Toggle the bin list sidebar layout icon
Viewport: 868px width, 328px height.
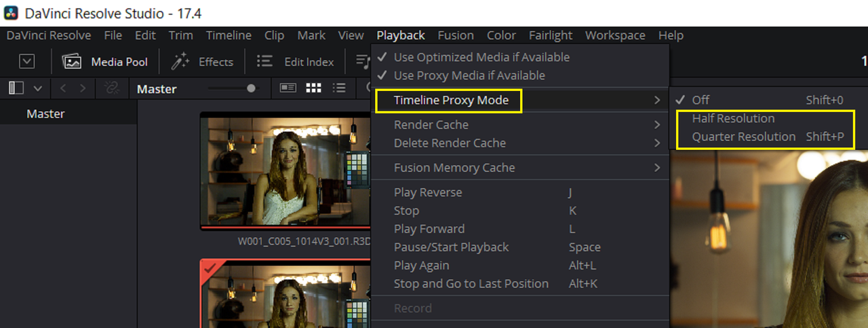point(16,88)
